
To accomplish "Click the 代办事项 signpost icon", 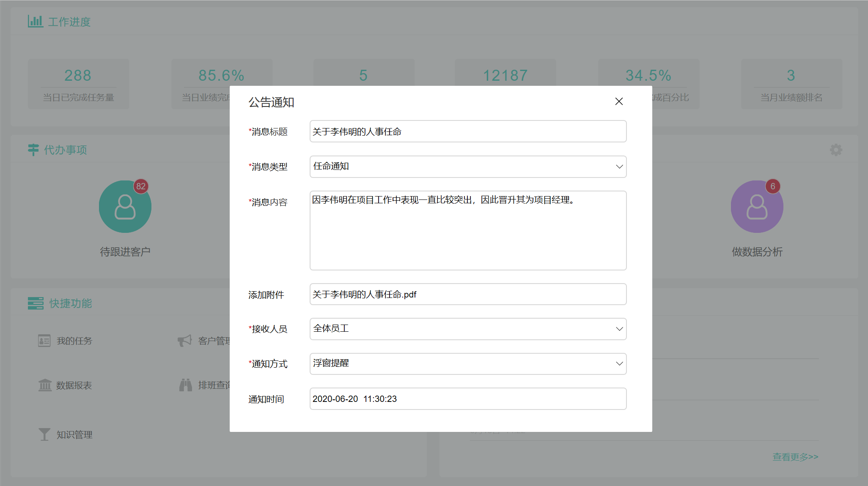I will click(x=33, y=150).
